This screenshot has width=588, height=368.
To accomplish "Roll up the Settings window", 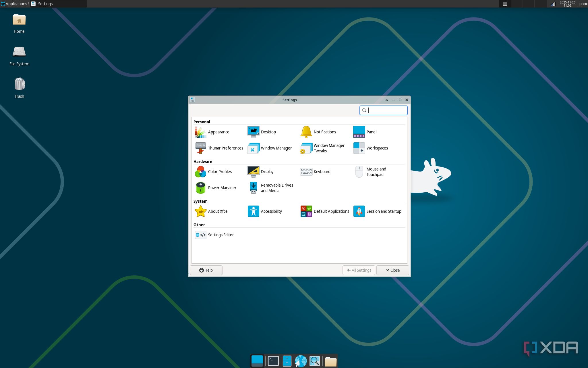I will 387,100.
